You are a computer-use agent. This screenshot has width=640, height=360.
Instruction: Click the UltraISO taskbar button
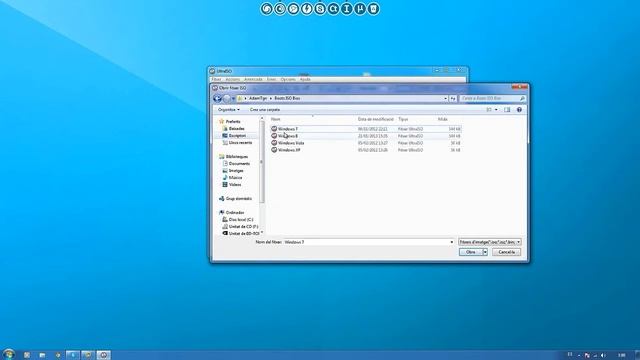coord(104,355)
